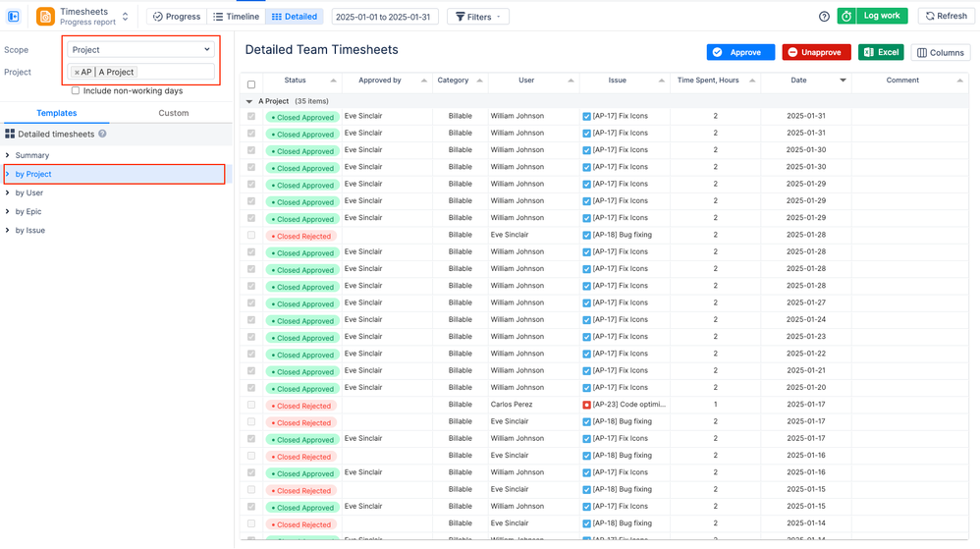Click the Detailed timesheets grid icon
Viewport: 980px width, 549px height.
pyautogui.click(x=10, y=134)
